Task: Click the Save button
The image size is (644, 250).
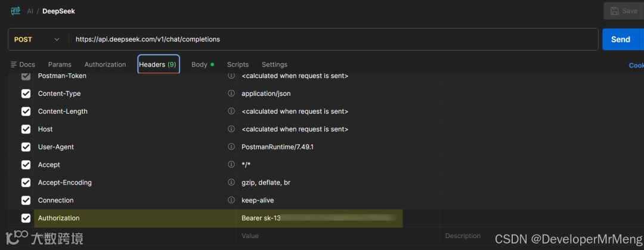Action: pyautogui.click(x=623, y=11)
